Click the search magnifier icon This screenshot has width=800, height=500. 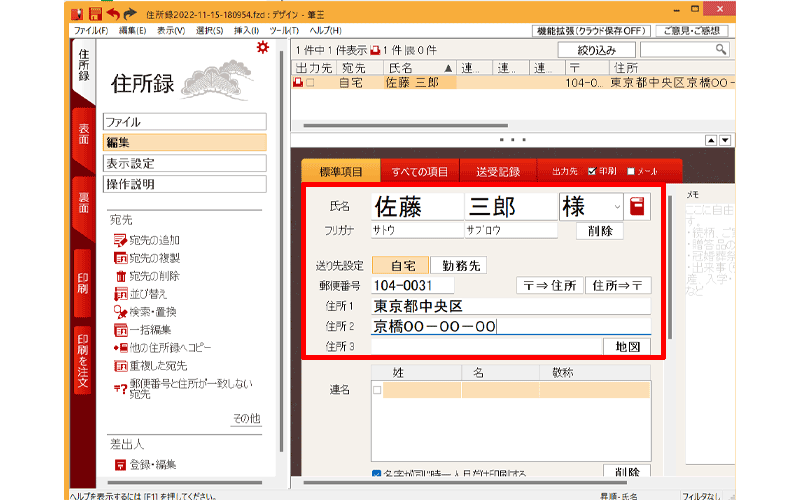pyautogui.click(x=721, y=49)
